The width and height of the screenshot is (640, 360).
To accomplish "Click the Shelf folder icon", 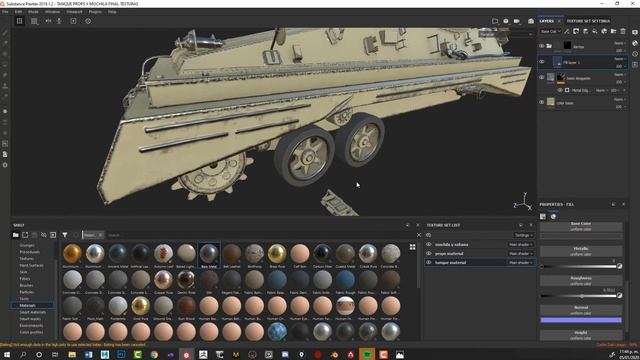I will 16,235.
